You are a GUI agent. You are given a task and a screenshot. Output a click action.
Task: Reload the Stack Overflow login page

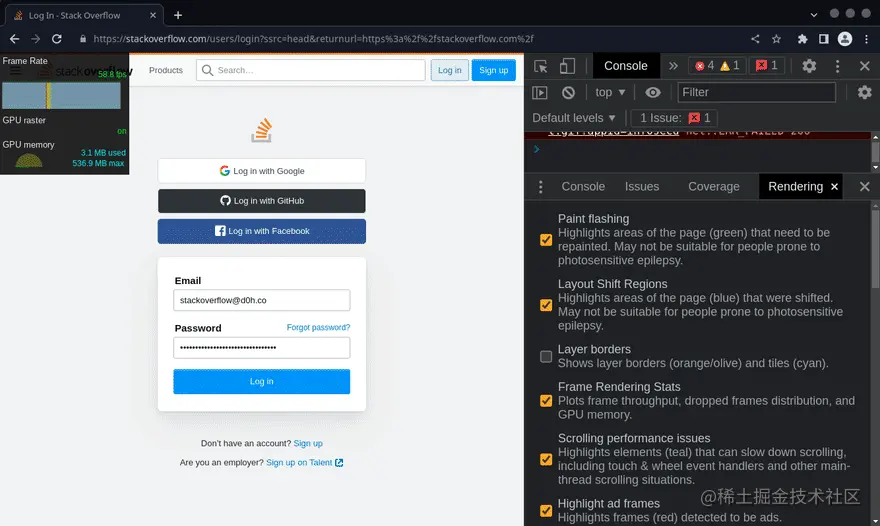[x=57, y=39]
